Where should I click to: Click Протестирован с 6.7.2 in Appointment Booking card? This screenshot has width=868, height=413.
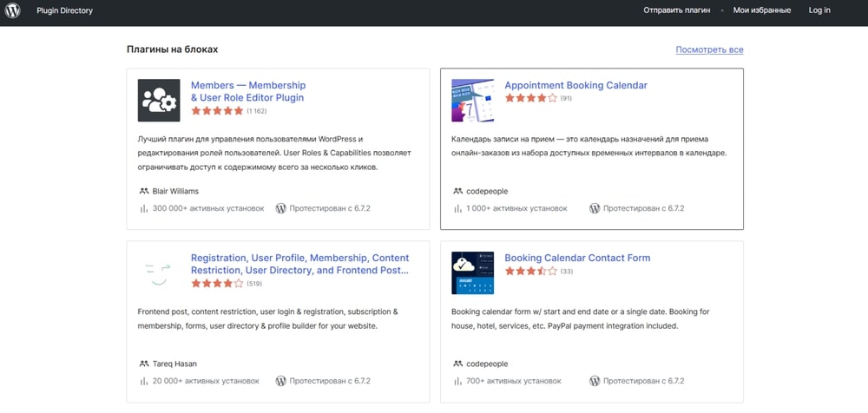644,209
